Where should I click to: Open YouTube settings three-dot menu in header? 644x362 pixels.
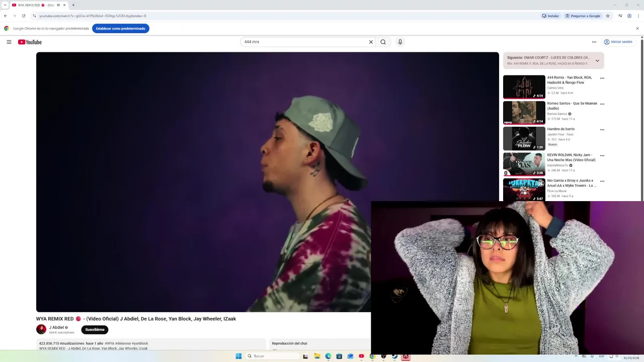[x=594, y=42]
